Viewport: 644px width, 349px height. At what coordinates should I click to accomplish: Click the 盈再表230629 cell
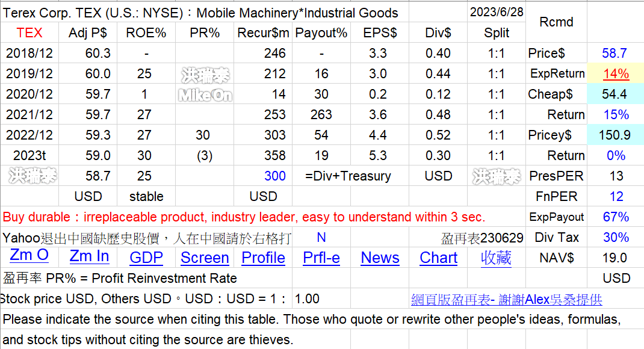(481, 238)
